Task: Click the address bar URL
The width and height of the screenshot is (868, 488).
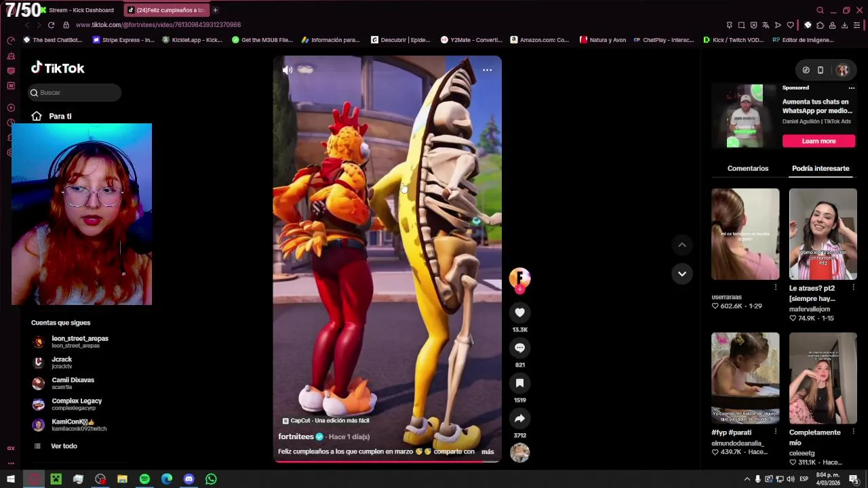Action: pyautogui.click(x=158, y=25)
